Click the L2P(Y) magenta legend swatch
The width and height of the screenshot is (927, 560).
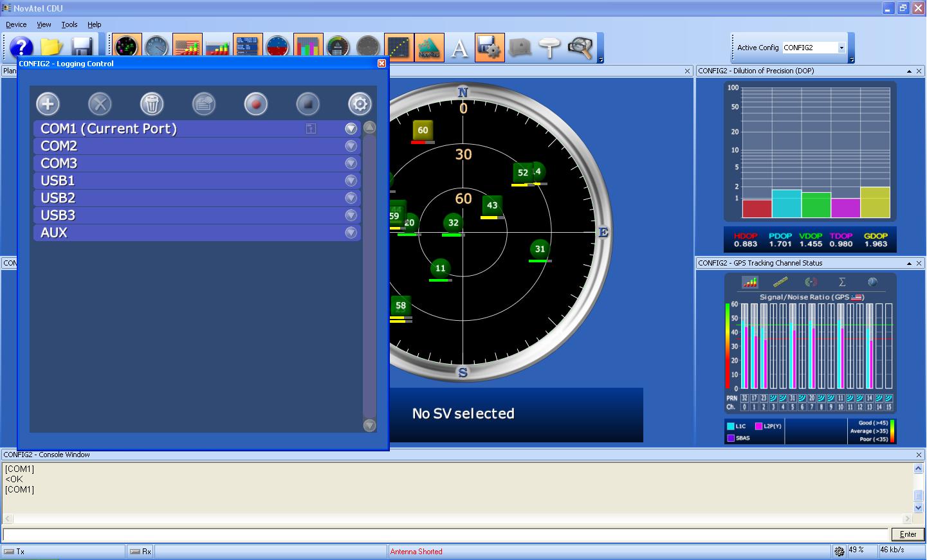(x=759, y=426)
